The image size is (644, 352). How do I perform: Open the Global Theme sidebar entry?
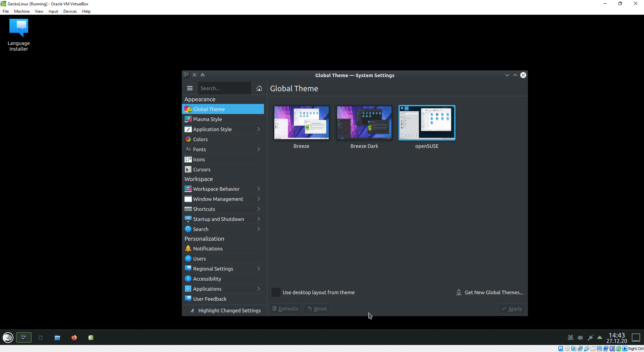pos(223,109)
